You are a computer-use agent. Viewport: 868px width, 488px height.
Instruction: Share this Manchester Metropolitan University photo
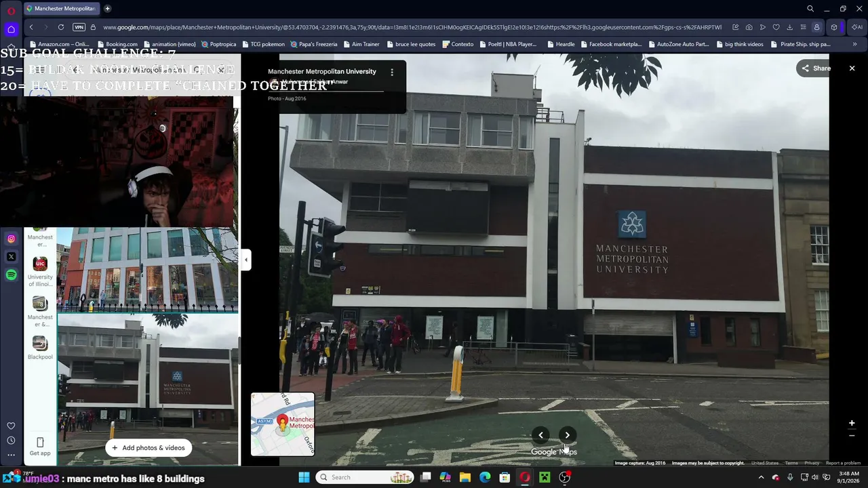coord(816,68)
